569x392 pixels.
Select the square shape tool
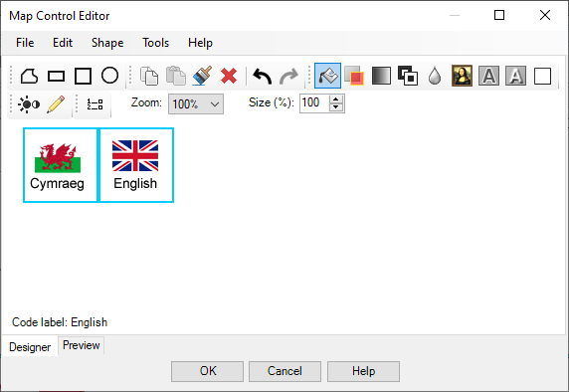[x=83, y=76]
